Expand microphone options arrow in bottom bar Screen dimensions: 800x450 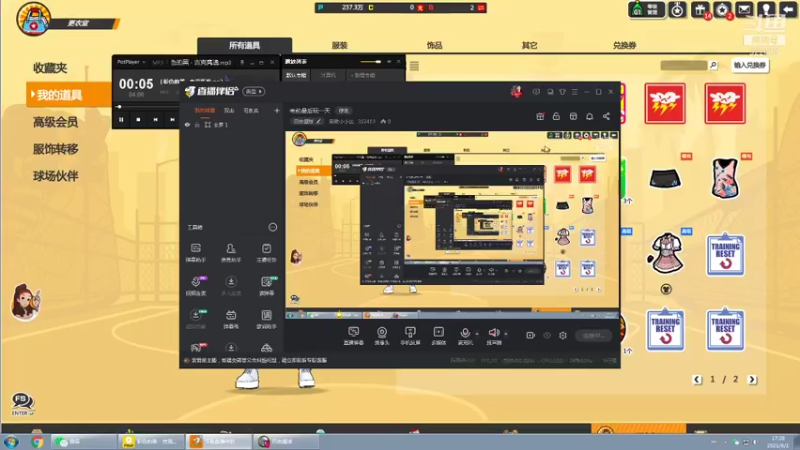tap(477, 334)
